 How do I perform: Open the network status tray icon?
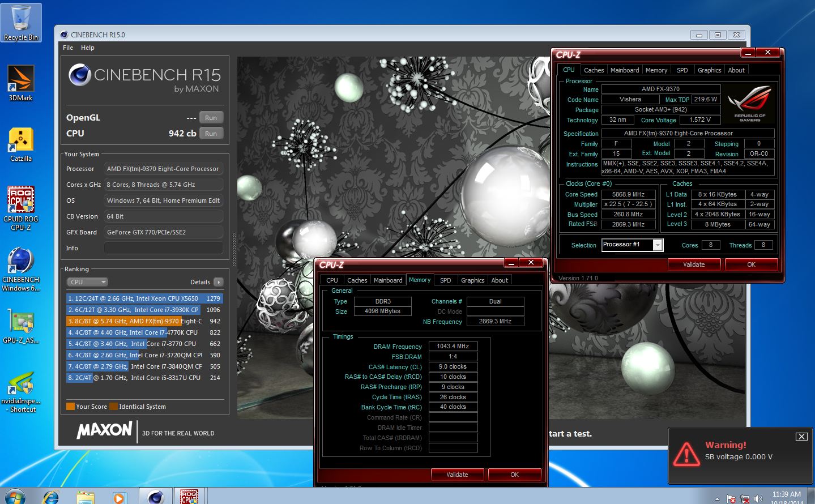coord(745,499)
